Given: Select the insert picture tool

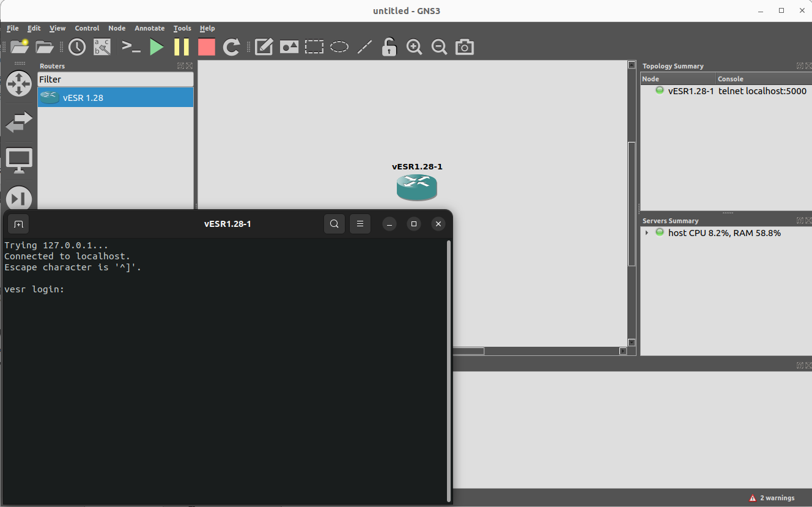Looking at the screenshot, I should (289, 46).
